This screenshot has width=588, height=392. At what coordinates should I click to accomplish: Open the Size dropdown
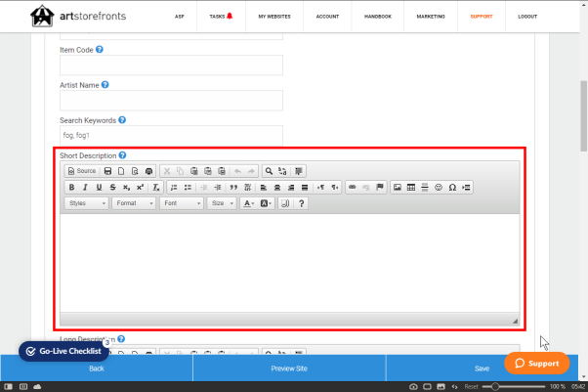click(x=222, y=203)
